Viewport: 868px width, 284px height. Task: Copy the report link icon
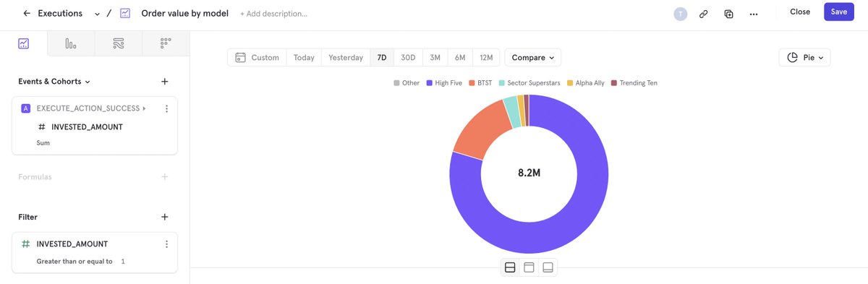point(703,13)
